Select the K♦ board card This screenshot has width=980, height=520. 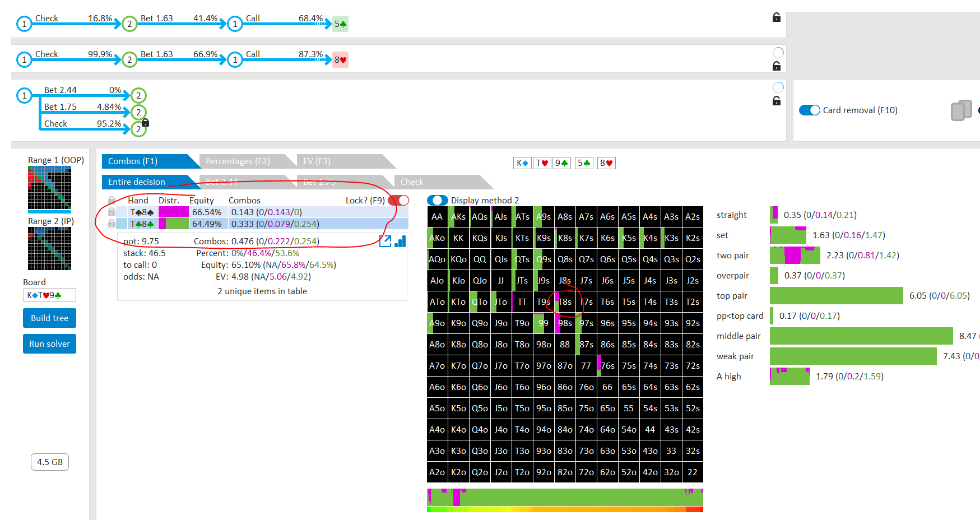(522, 163)
